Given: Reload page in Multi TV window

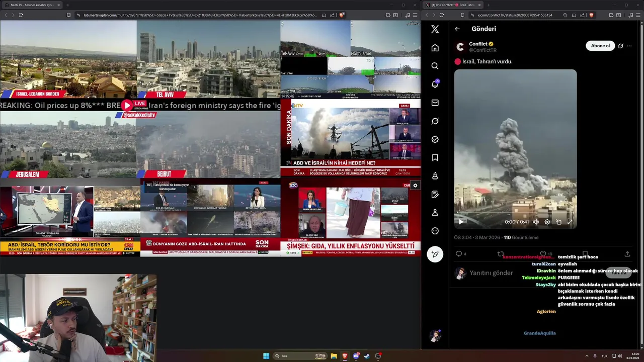Looking at the screenshot, I should 21,15.
